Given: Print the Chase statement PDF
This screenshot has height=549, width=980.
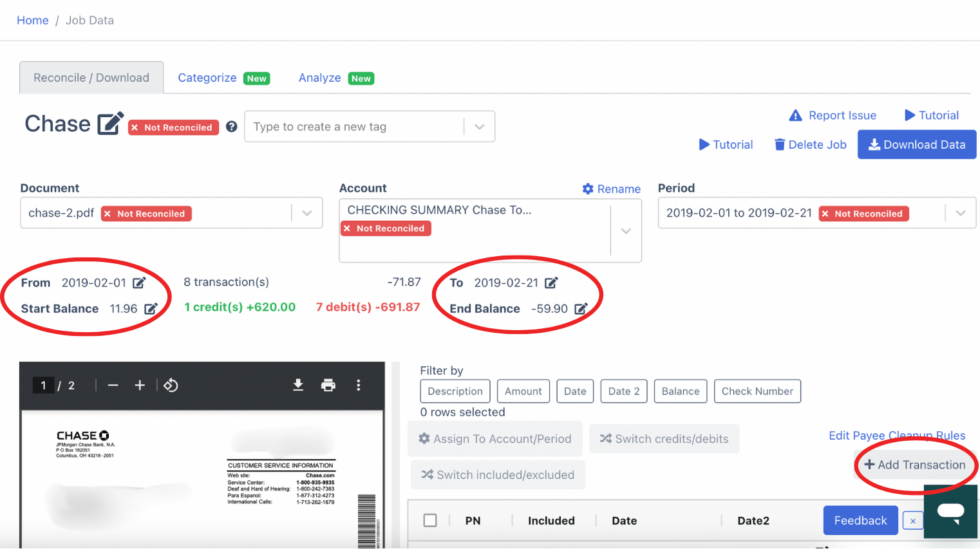Looking at the screenshot, I should [328, 385].
